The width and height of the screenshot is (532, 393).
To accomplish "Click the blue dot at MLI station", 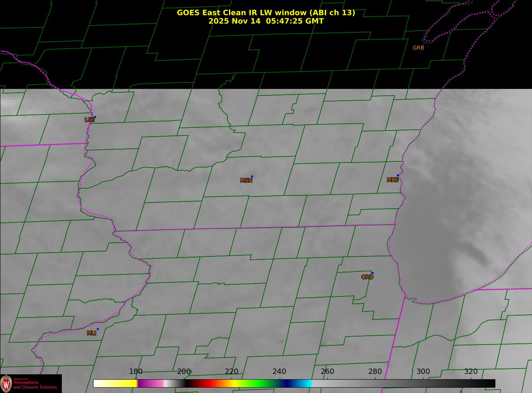I will pos(98,329).
